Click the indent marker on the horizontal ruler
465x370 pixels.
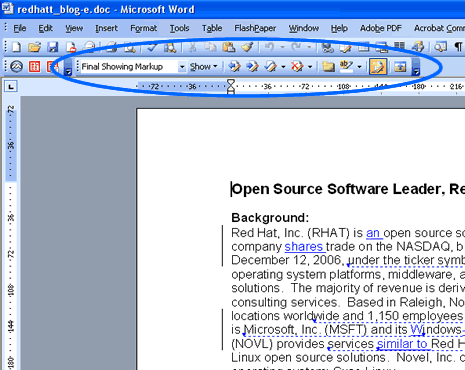[231, 86]
